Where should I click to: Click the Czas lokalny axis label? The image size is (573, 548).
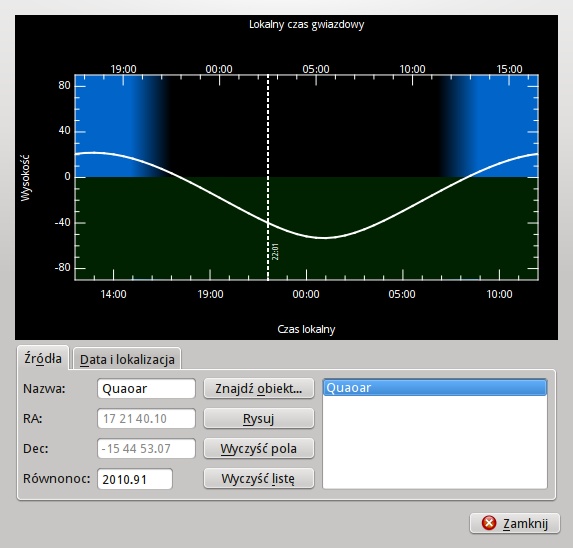pos(306,329)
